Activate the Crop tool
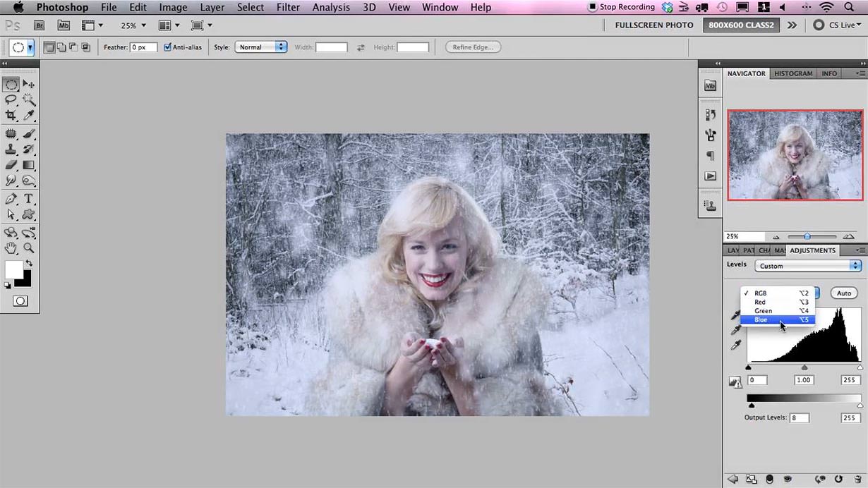The width and height of the screenshot is (868, 488). [11, 116]
